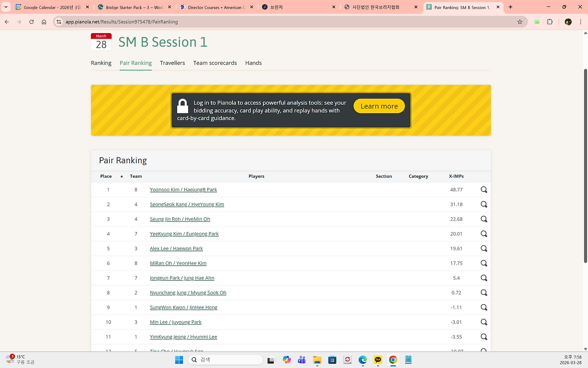Reload the Pianola page

click(31, 22)
